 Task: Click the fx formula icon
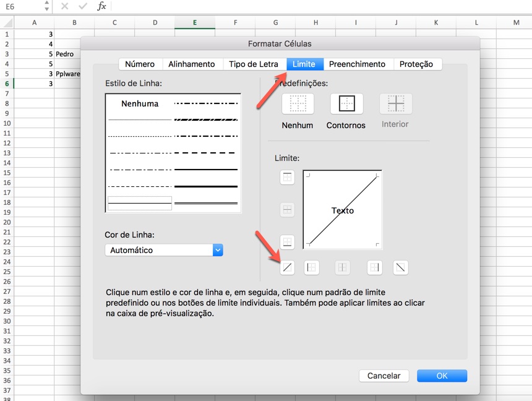(x=101, y=7)
